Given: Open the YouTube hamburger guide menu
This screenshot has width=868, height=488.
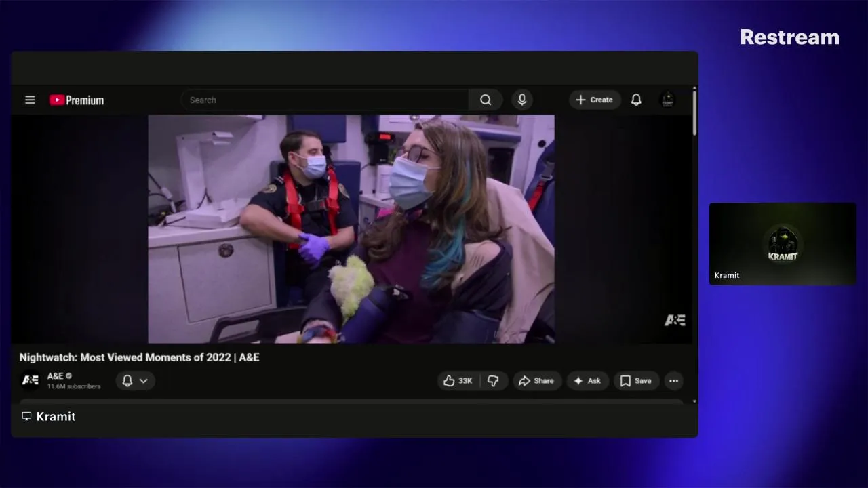Looking at the screenshot, I should (x=30, y=100).
